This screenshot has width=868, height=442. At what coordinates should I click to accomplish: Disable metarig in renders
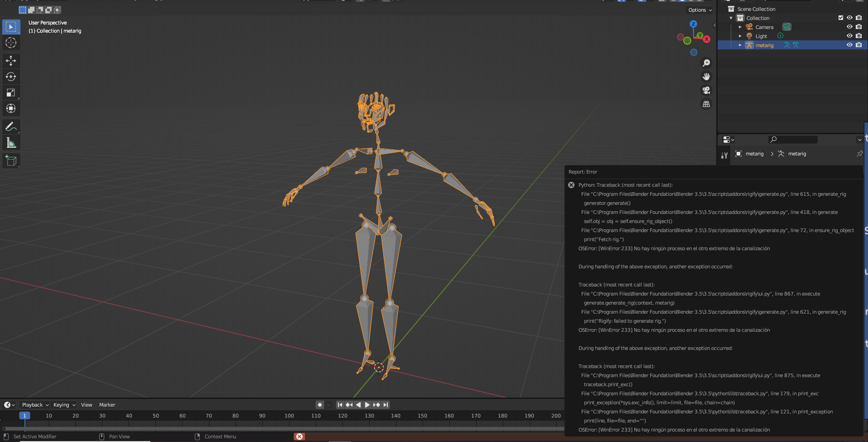858,45
